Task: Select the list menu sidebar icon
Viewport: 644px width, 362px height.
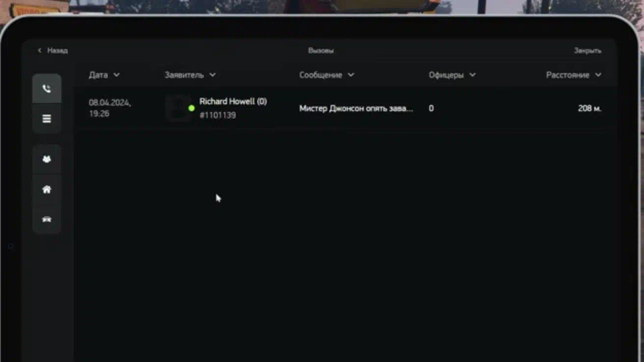Action: pos(47,119)
